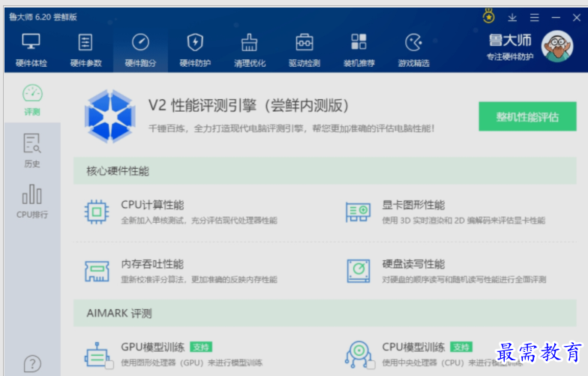Image resolution: width=588 pixels, height=376 pixels.
Task: Click the 使用 3D 实时渲染 graphics description
Action: (463, 221)
